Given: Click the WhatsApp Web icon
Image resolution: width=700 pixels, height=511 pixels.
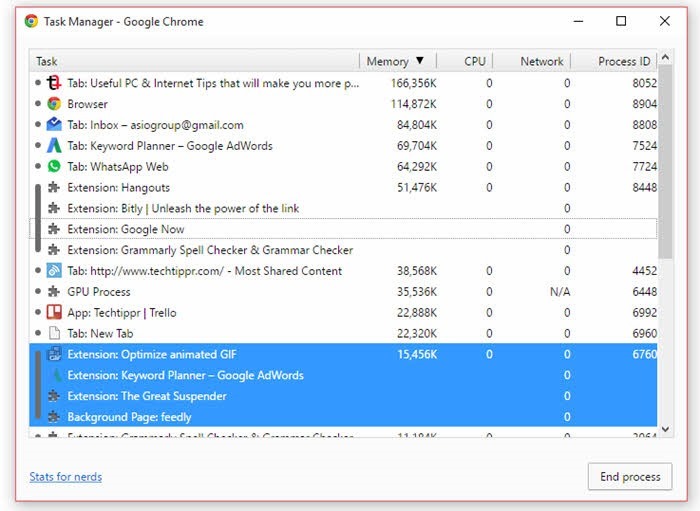Looking at the screenshot, I should click(54, 166).
